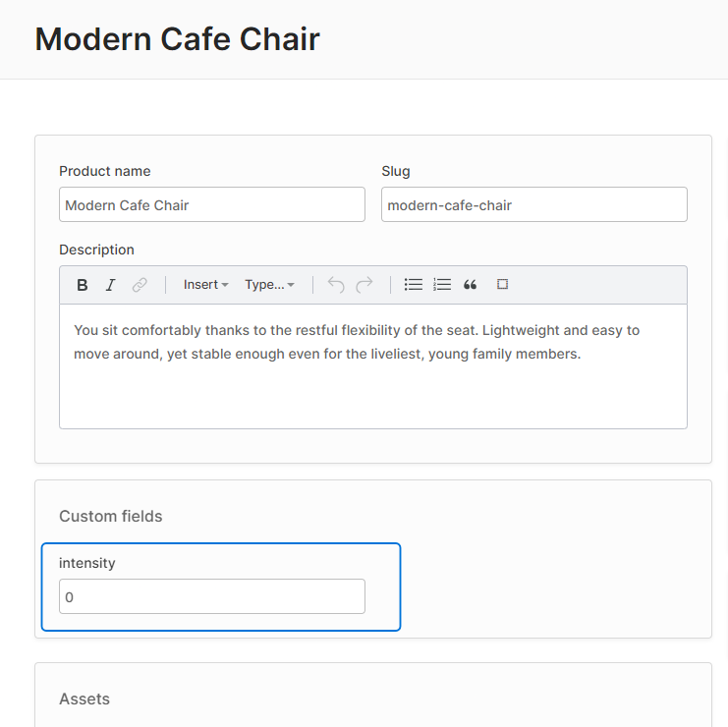Screen dimensions: 728x727
Task: Click the Product name label
Action: coord(105,171)
